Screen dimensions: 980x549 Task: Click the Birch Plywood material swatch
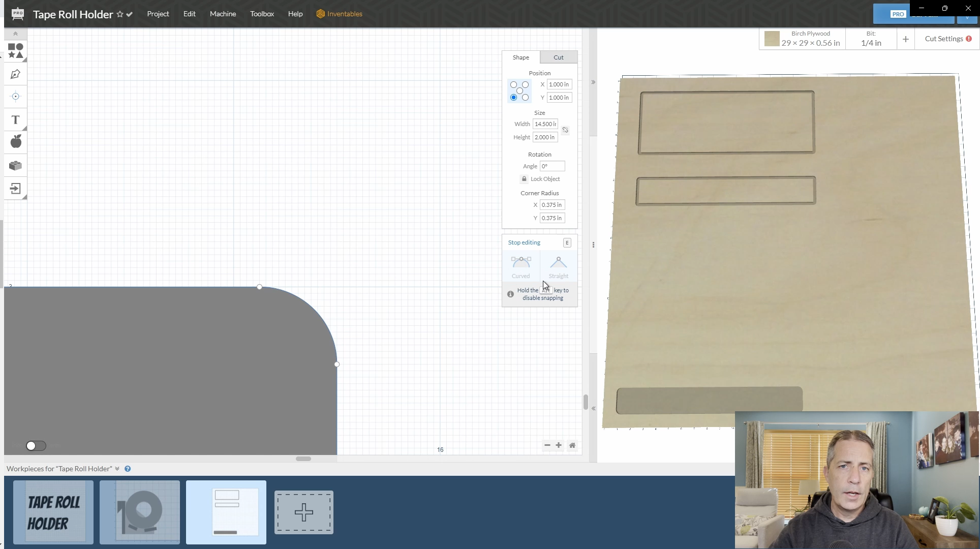tap(772, 39)
